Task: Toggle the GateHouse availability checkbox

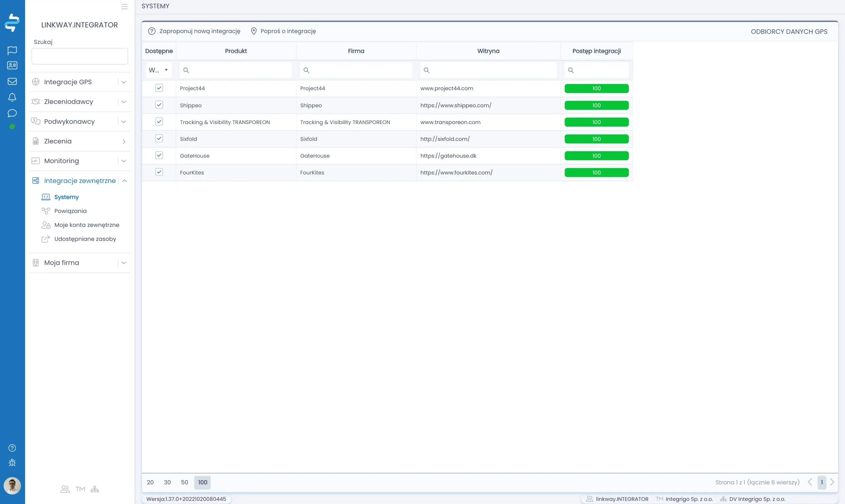Action: pyautogui.click(x=159, y=155)
